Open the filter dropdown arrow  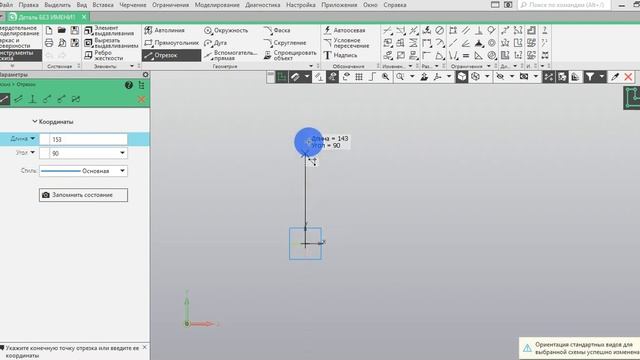601,77
